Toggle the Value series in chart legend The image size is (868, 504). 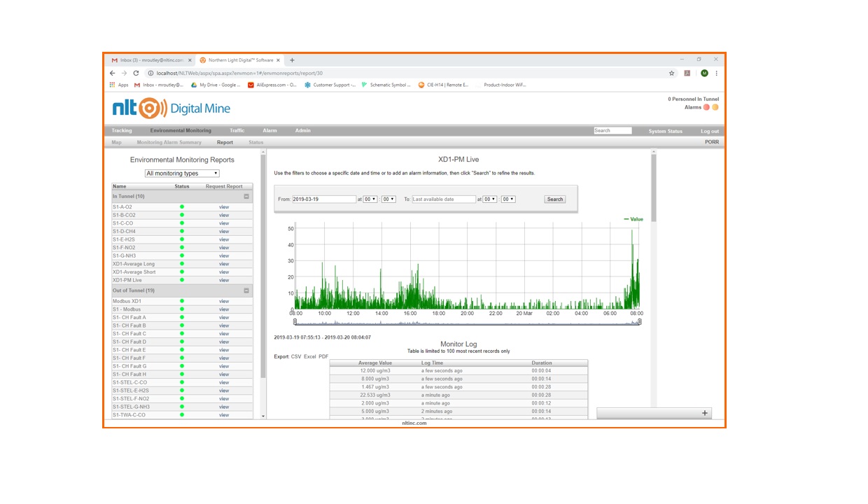(x=633, y=219)
